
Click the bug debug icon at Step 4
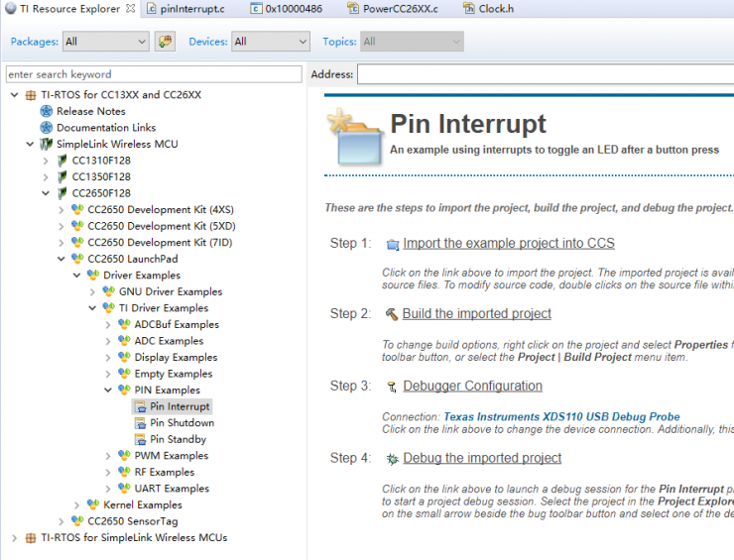click(392, 458)
